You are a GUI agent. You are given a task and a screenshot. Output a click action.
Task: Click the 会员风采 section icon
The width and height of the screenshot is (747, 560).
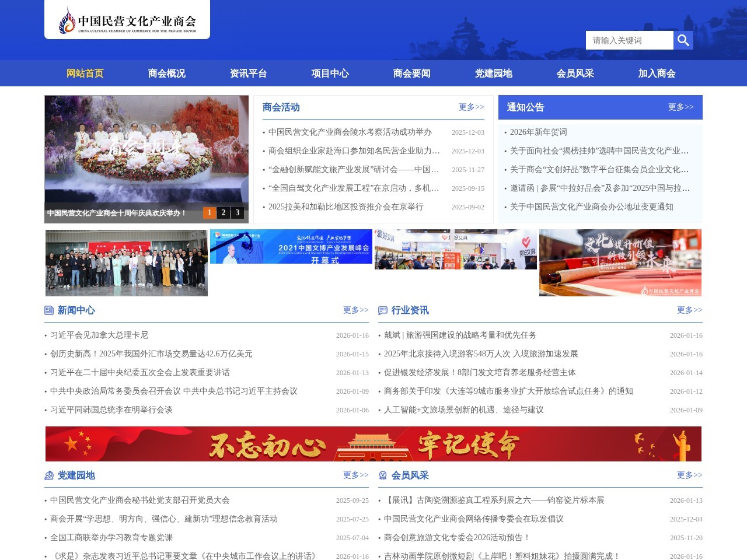pyautogui.click(x=383, y=475)
